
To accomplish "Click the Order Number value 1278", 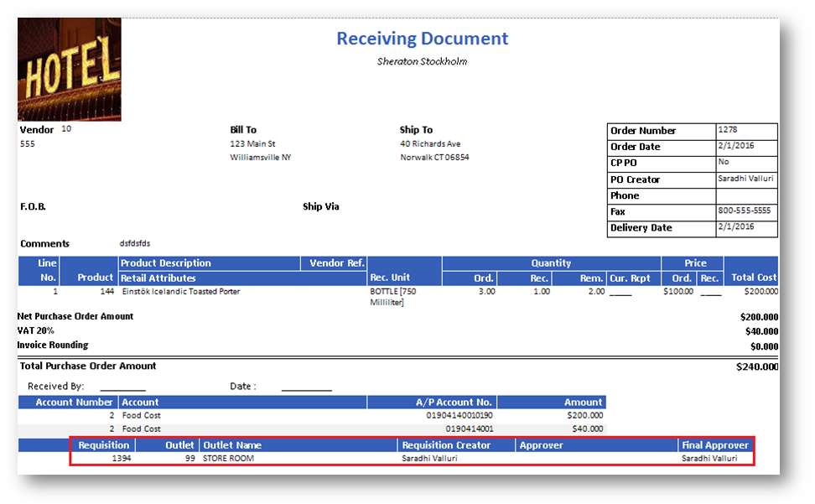I will pyautogui.click(x=726, y=130).
